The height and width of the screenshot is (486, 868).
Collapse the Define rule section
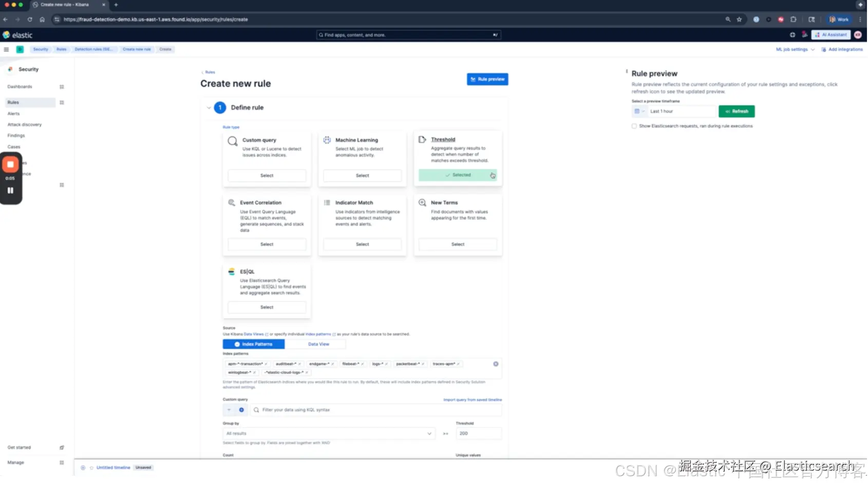tap(209, 108)
